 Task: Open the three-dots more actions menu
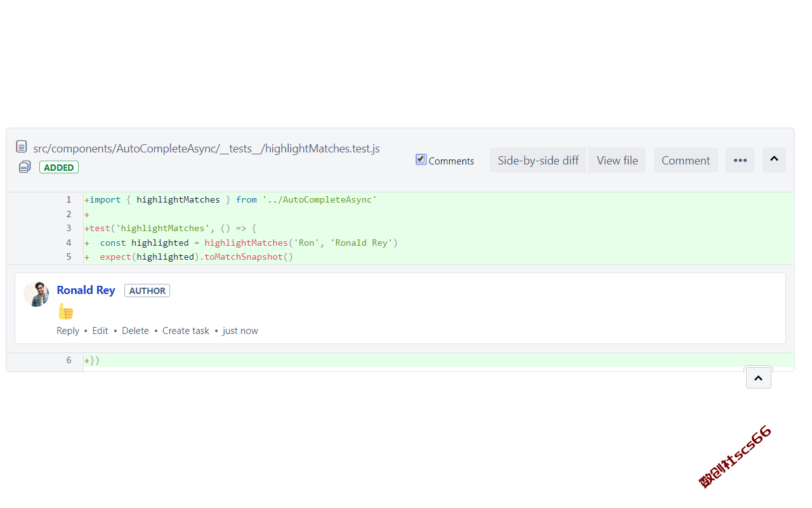point(740,160)
